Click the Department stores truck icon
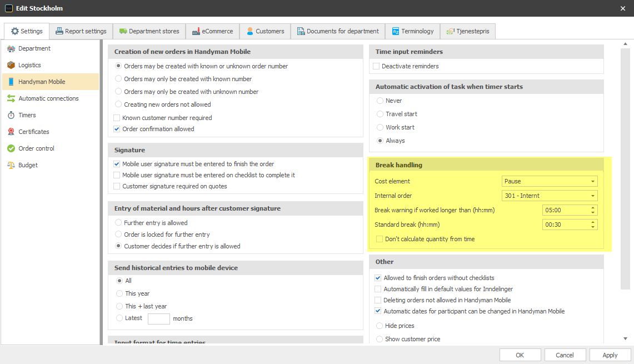This screenshot has width=634, height=364. [x=123, y=31]
